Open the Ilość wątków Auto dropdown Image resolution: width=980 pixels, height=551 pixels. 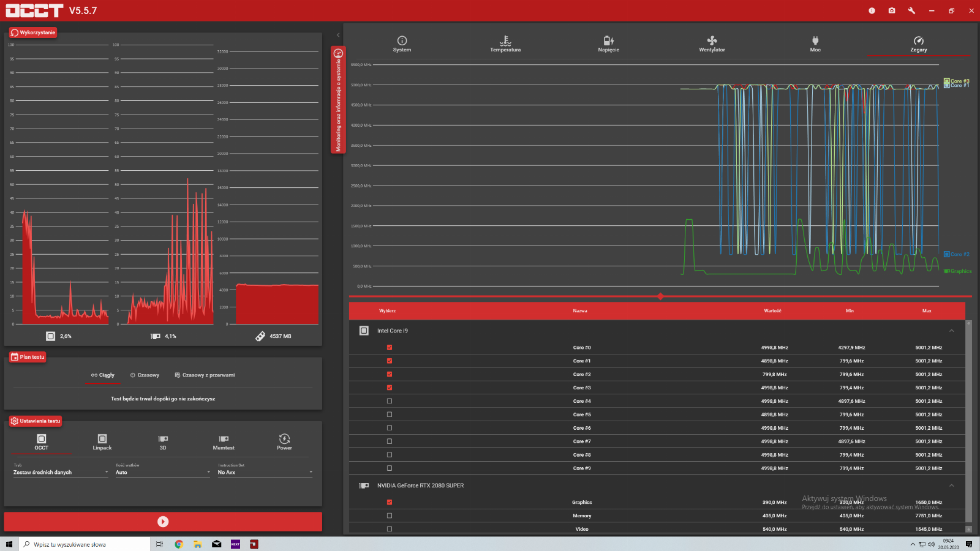pyautogui.click(x=163, y=472)
